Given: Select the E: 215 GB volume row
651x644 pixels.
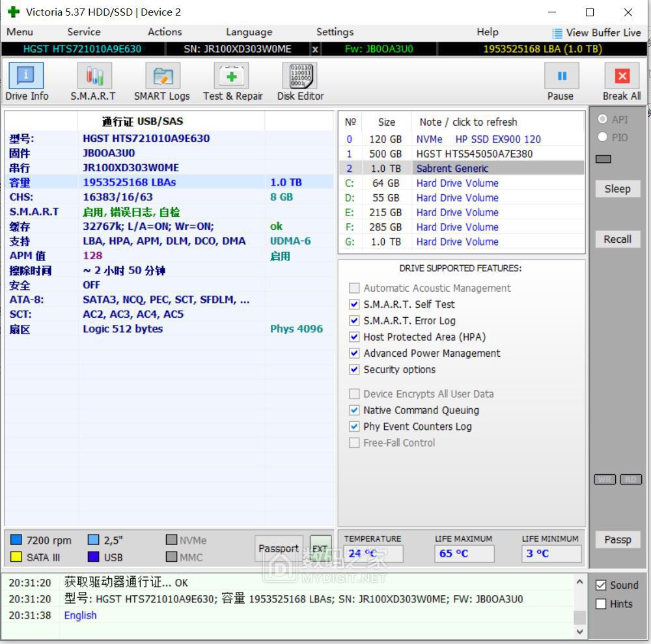Looking at the screenshot, I should click(x=462, y=212).
